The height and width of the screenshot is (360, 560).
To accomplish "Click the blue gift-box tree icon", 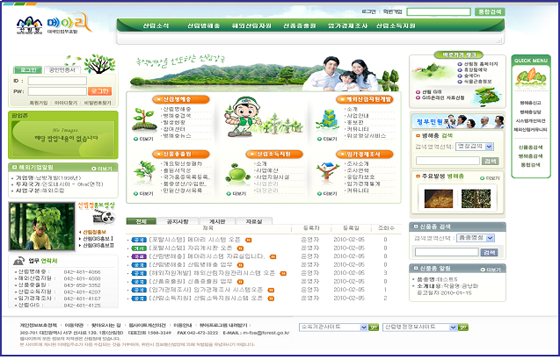I will pyautogui.click(x=327, y=120).
